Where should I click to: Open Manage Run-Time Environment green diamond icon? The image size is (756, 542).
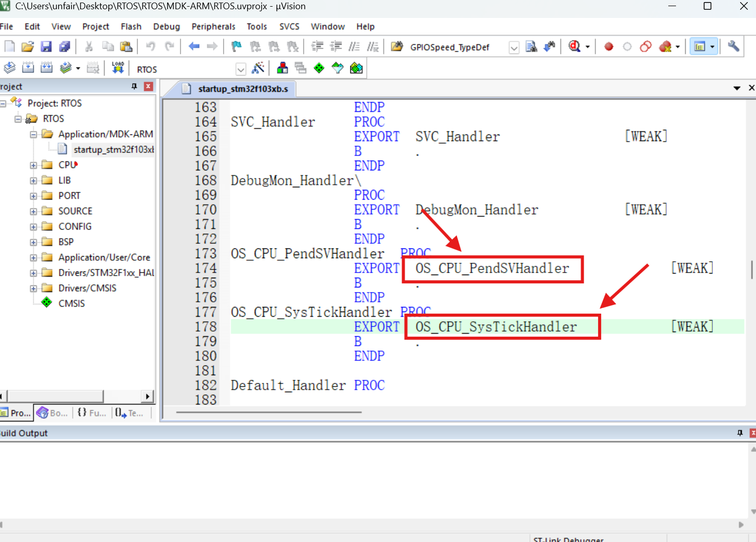pyautogui.click(x=319, y=68)
